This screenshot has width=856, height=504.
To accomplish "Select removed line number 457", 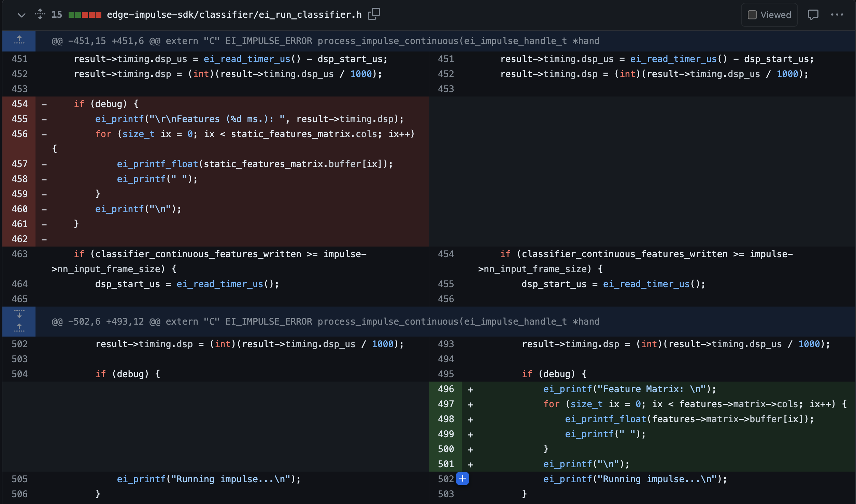I will pyautogui.click(x=19, y=164).
